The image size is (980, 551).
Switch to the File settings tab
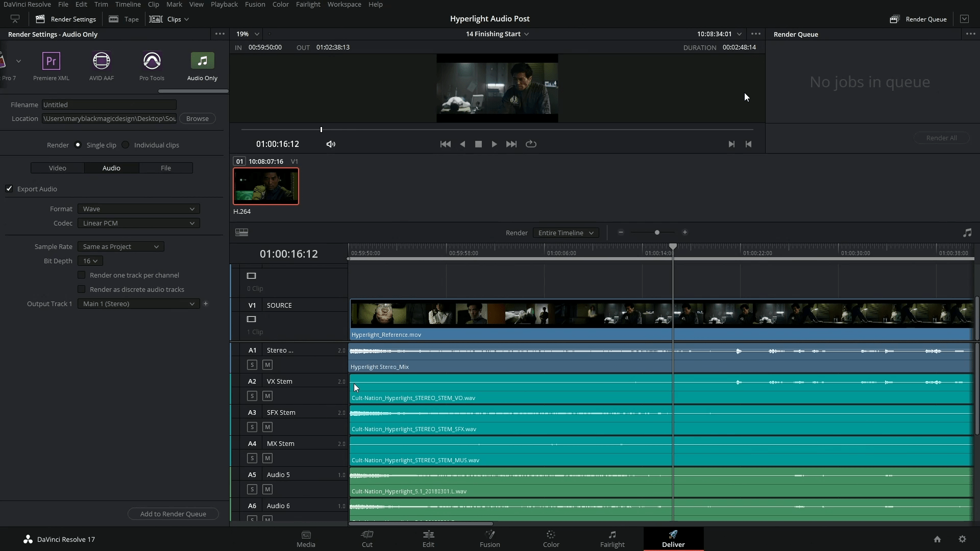point(166,168)
